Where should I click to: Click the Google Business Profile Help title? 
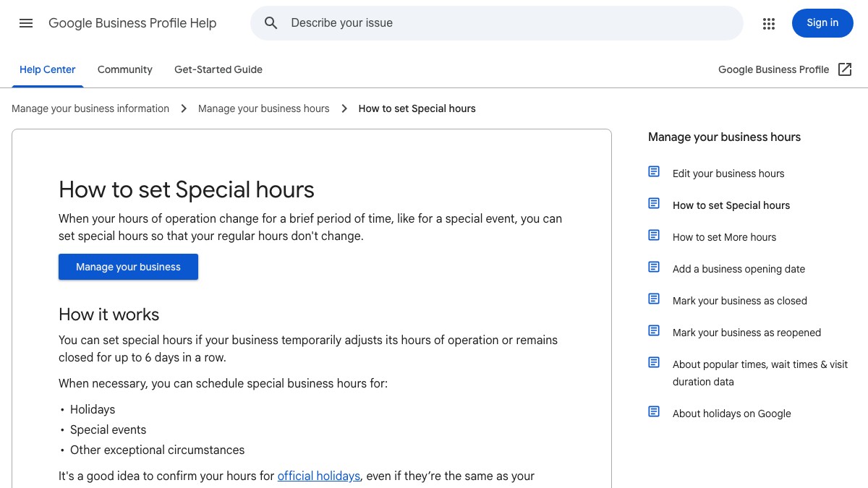coord(132,23)
